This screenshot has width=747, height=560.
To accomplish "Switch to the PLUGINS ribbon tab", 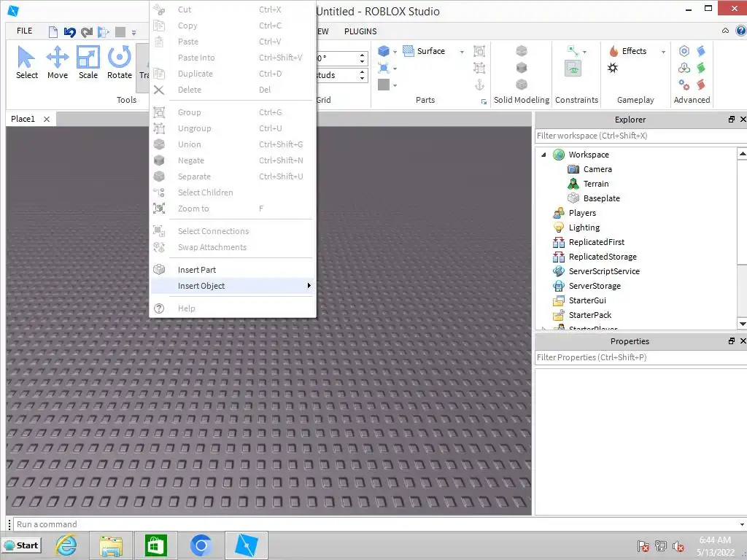I will point(360,31).
